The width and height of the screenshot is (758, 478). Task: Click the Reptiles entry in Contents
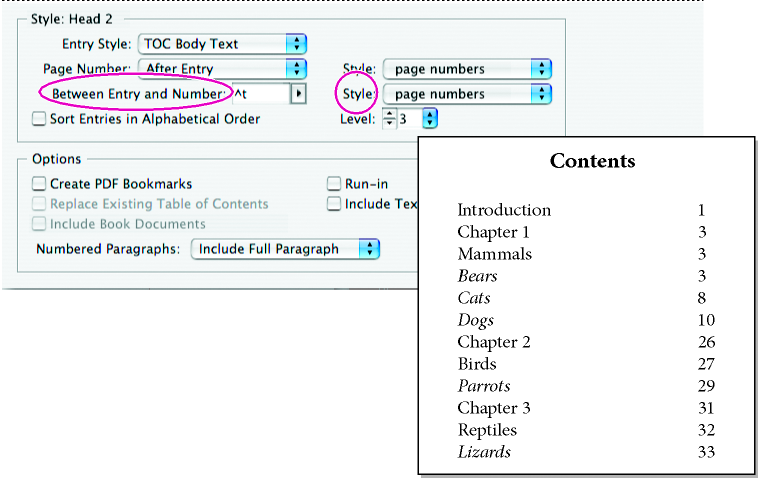488,430
